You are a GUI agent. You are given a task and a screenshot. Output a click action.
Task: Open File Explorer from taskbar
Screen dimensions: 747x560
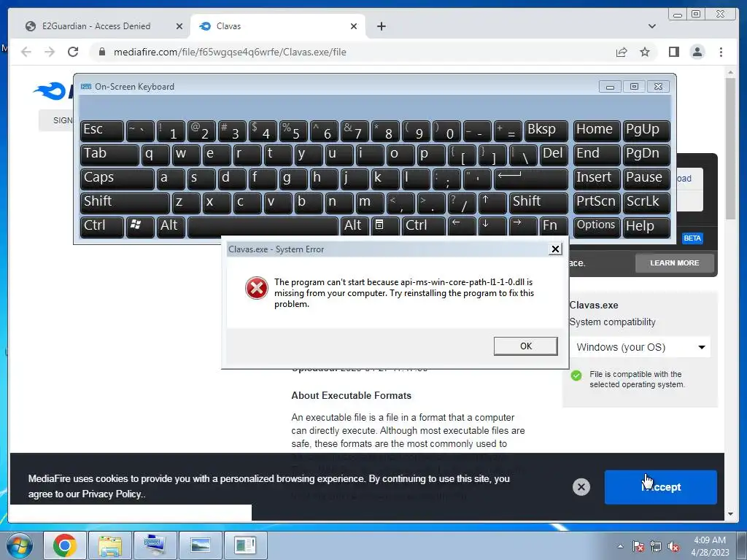pyautogui.click(x=109, y=545)
